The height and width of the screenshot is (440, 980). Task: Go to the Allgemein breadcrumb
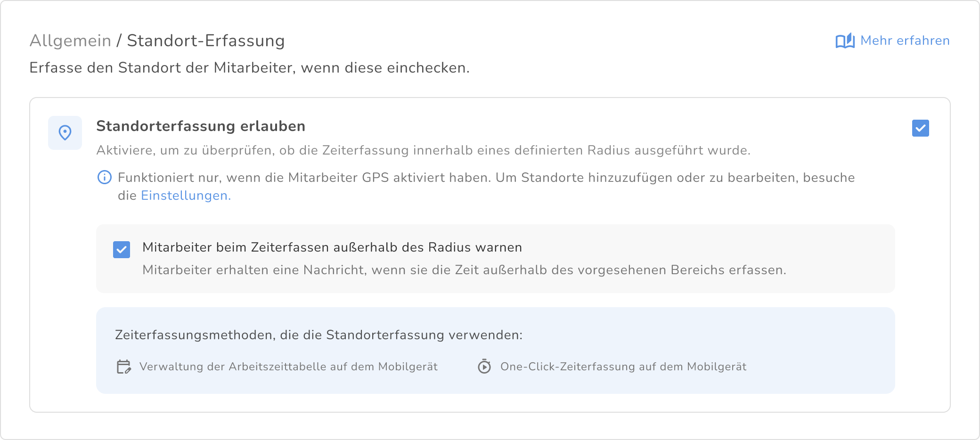(x=70, y=41)
